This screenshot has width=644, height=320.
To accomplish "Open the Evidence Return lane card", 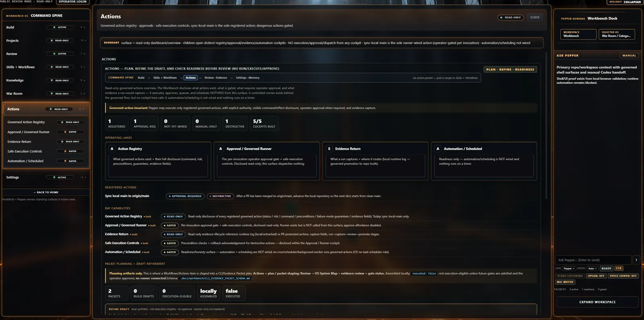I will click(375, 161).
